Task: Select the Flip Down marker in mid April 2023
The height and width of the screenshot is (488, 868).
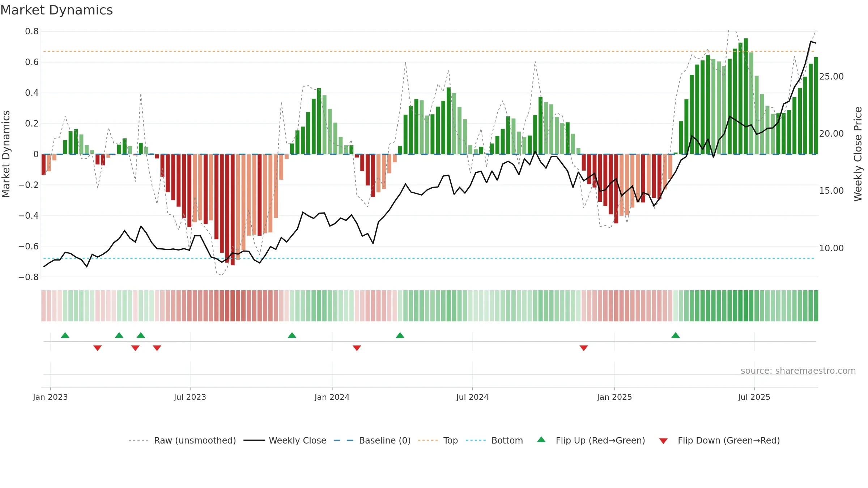Action: coord(135,348)
